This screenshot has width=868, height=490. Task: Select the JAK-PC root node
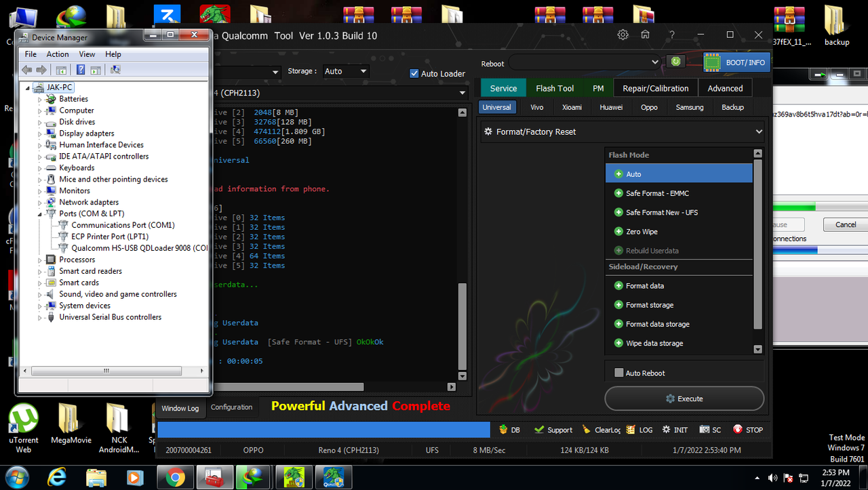pyautogui.click(x=59, y=87)
